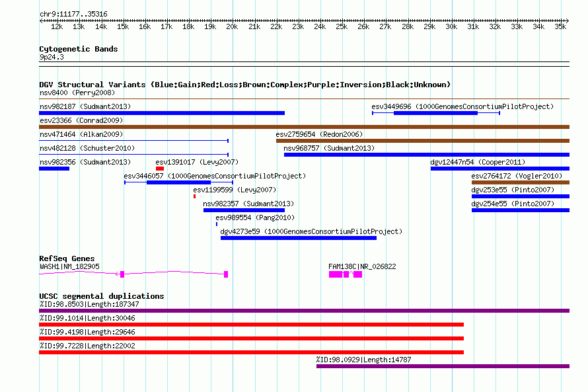Screen dimensions: 588x392
Task: Click the dgv12447n54 (Cooper2011) blue bar
Action: pyautogui.click(x=500, y=169)
